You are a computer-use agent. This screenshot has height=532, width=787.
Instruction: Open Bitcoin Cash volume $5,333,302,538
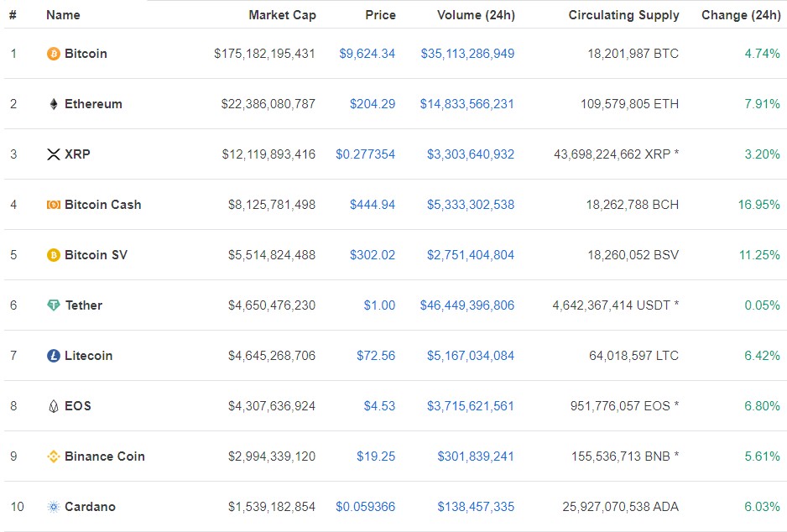click(471, 205)
